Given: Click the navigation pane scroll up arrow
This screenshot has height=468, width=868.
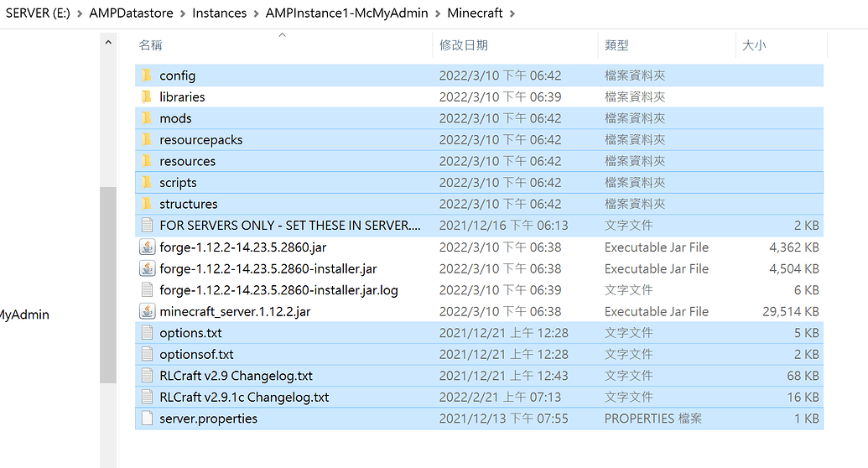Looking at the screenshot, I should pos(108,42).
